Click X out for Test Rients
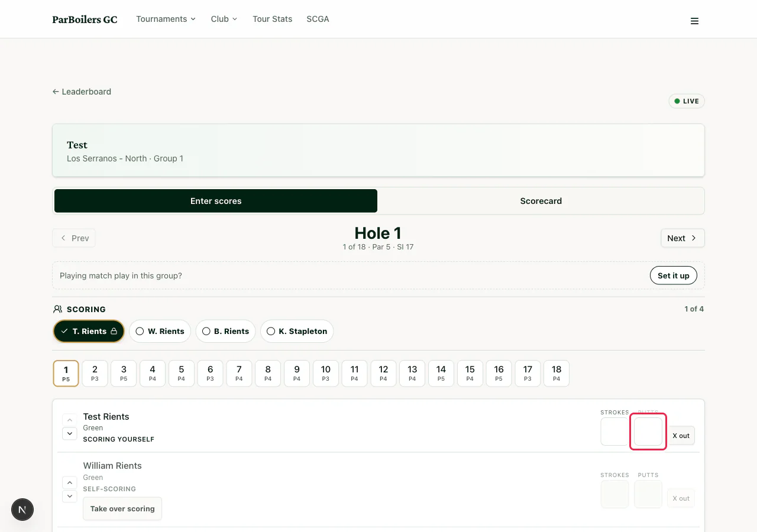The image size is (757, 532). [681, 436]
